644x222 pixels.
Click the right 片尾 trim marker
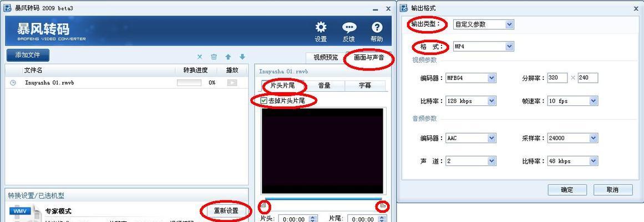coord(382,205)
